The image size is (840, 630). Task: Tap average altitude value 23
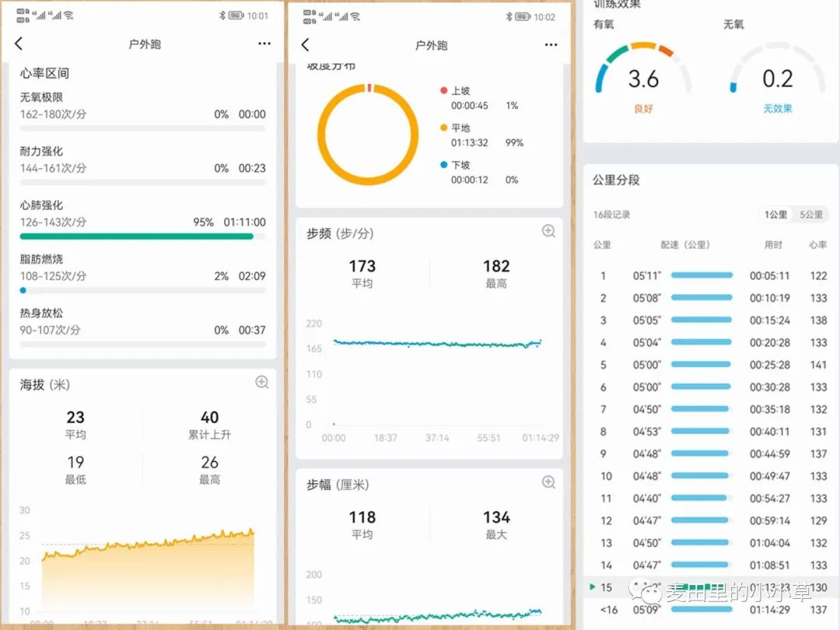[x=75, y=418]
